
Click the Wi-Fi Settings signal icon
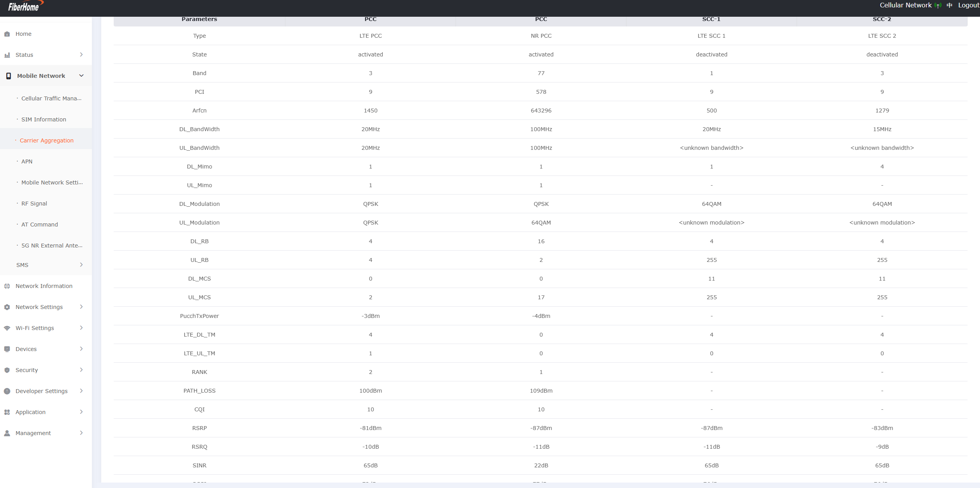pos(7,328)
